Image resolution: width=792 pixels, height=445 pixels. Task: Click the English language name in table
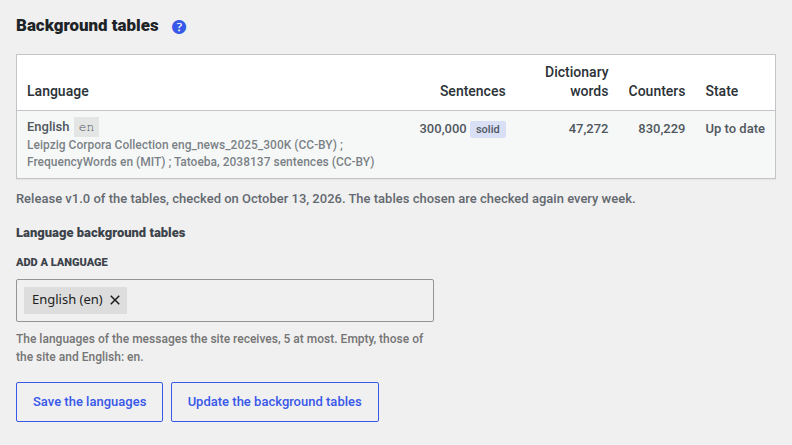(48, 127)
